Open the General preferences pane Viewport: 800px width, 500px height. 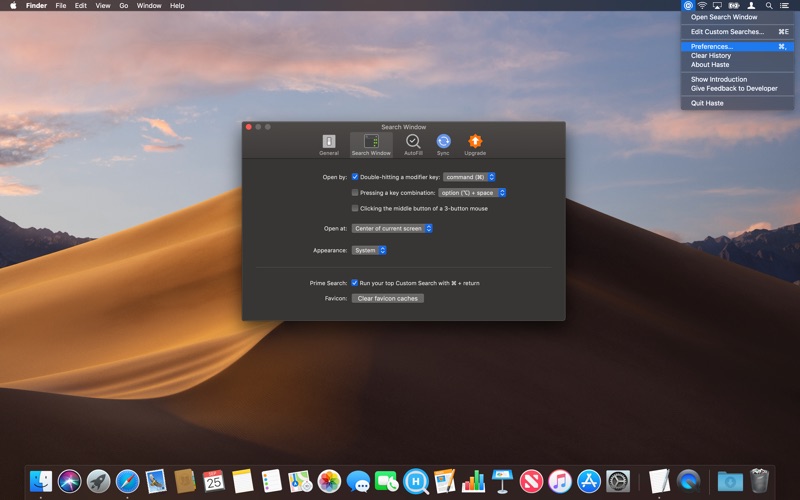point(329,145)
